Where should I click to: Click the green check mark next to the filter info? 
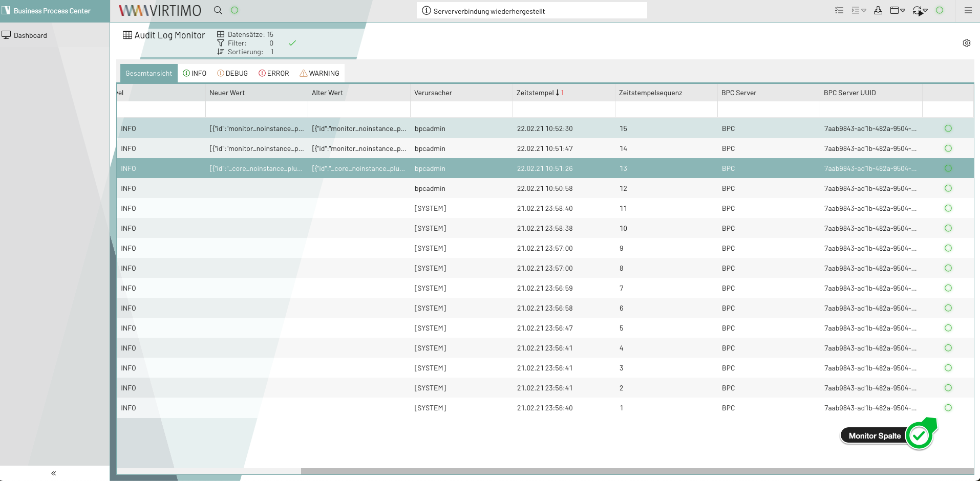(292, 43)
